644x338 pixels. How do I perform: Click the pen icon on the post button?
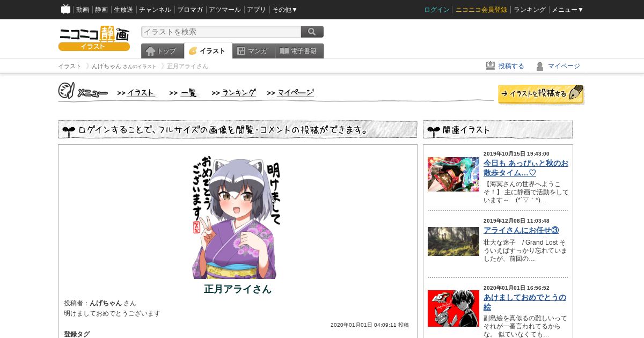575,92
